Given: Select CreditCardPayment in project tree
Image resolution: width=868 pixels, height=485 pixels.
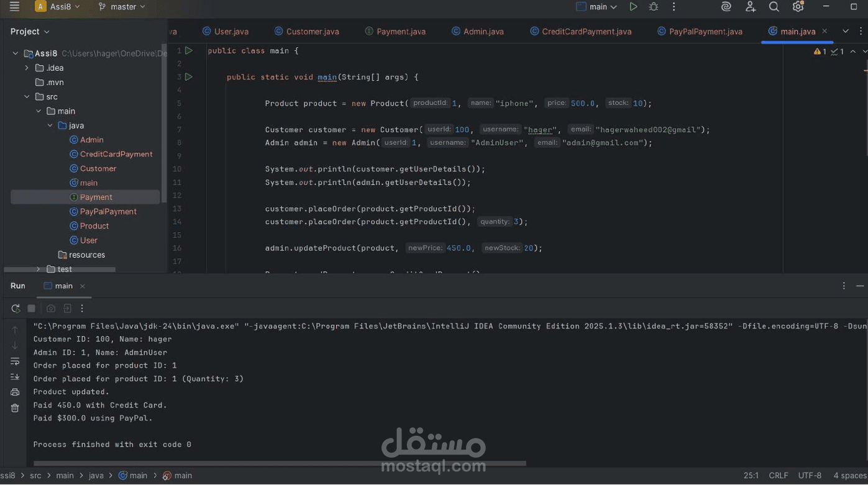Looking at the screenshot, I should pyautogui.click(x=111, y=154).
